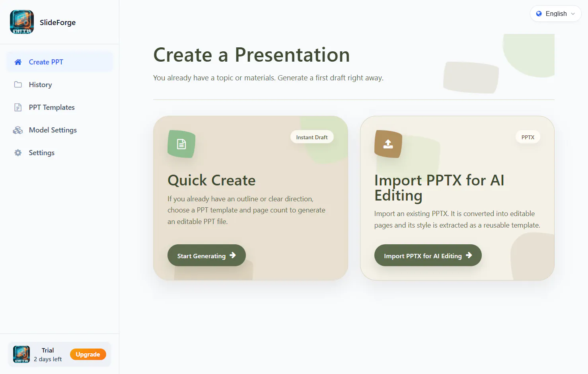Screen dimensions: 588x374
Task: Expand language list via chevron arrow
Action: 573,14
